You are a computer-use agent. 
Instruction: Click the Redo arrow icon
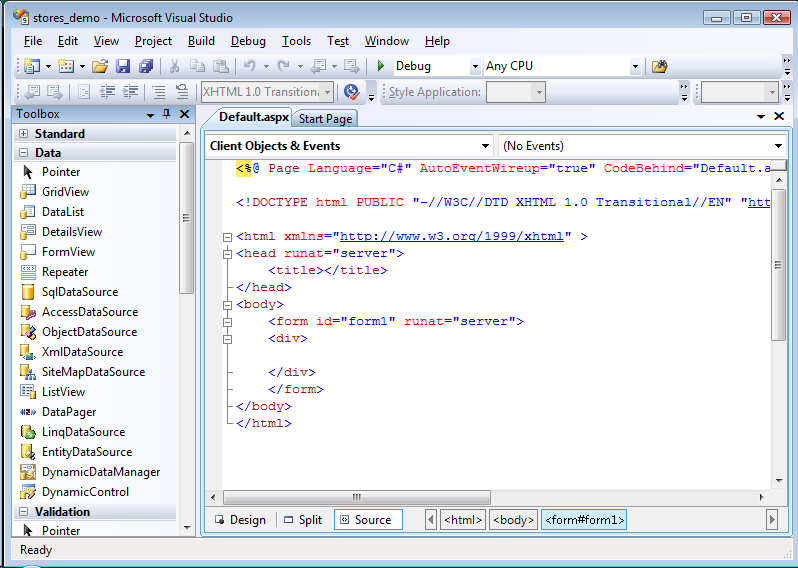283,66
